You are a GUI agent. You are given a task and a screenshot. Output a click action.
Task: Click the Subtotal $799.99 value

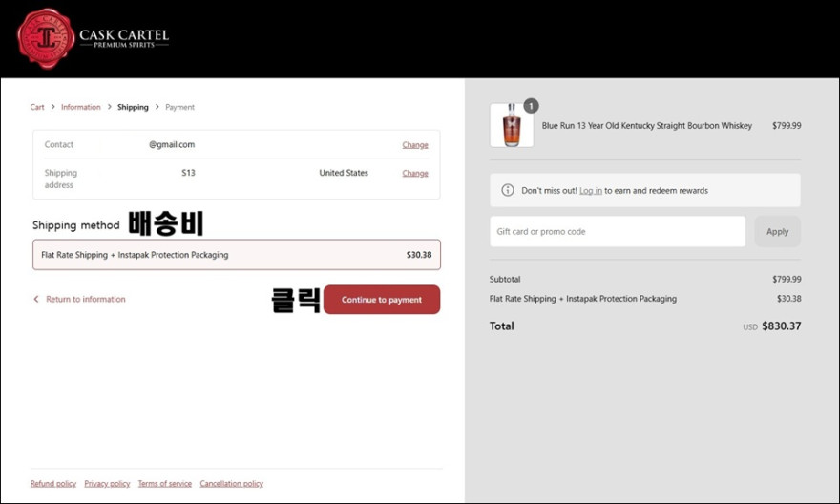(x=787, y=279)
